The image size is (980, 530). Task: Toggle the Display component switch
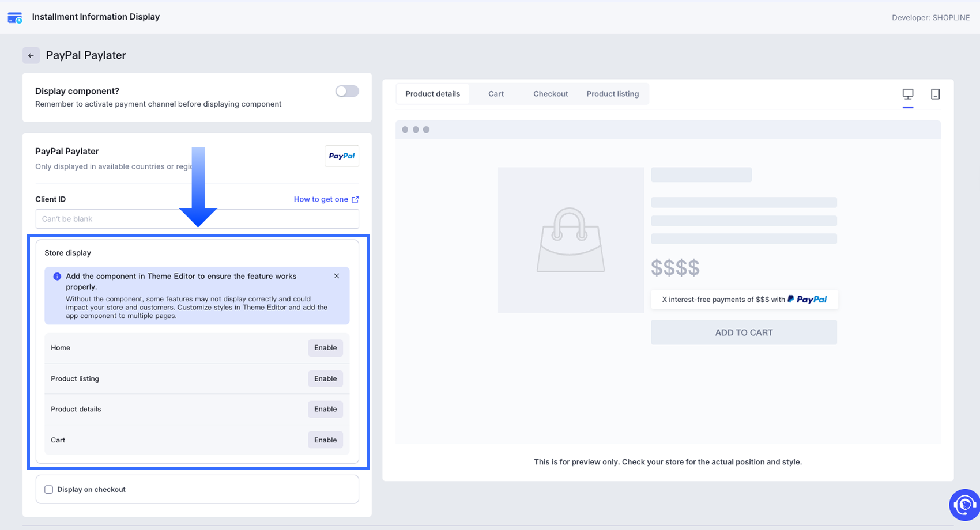347,91
